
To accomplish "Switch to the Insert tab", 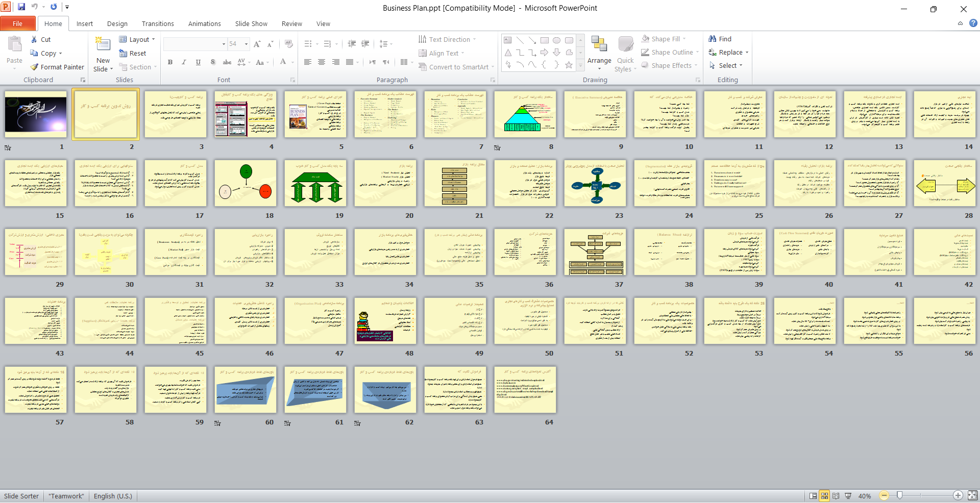I will pos(85,23).
